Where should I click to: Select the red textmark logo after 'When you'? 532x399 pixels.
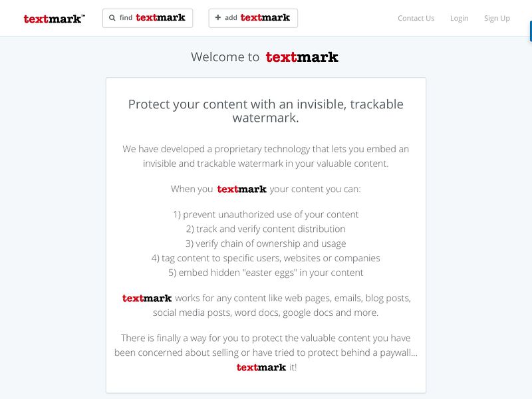click(x=241, y=189)
